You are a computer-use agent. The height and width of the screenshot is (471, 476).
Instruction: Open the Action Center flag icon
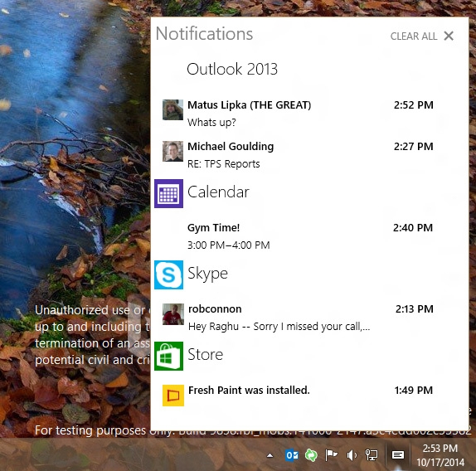(331, 455)
